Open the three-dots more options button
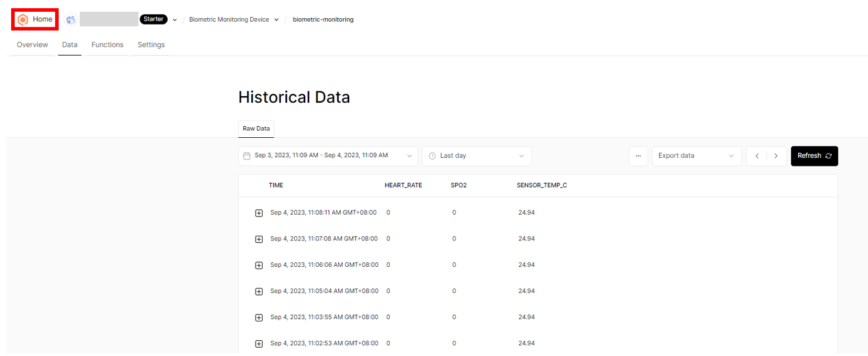 click(638, 156)
